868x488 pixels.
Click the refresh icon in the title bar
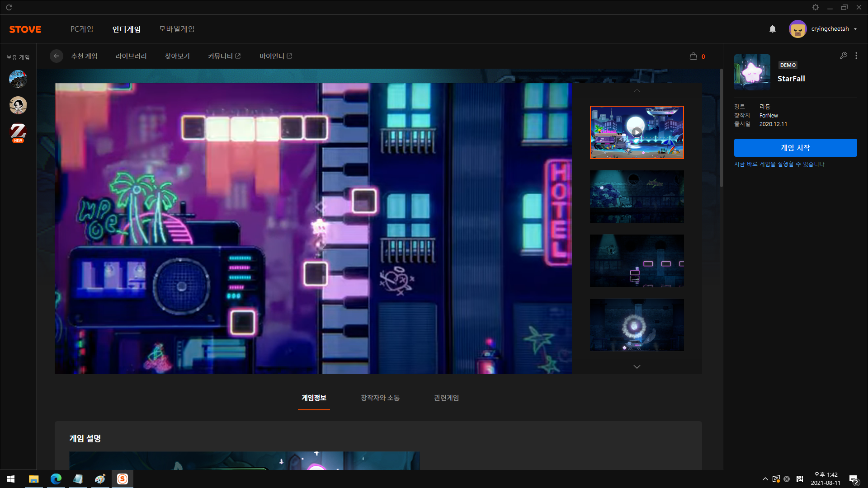[x=9, y=7]
